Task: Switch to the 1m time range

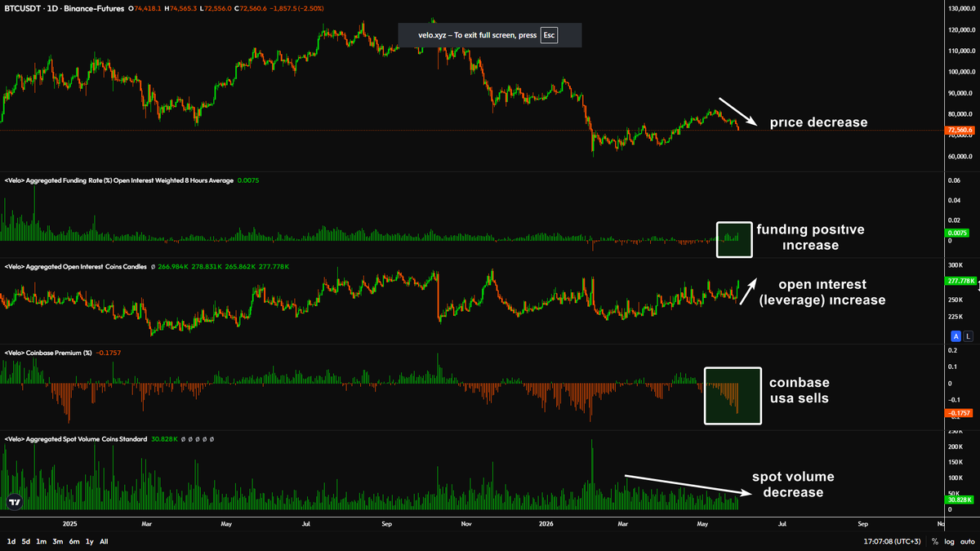Action: click(x=42, y=541)
